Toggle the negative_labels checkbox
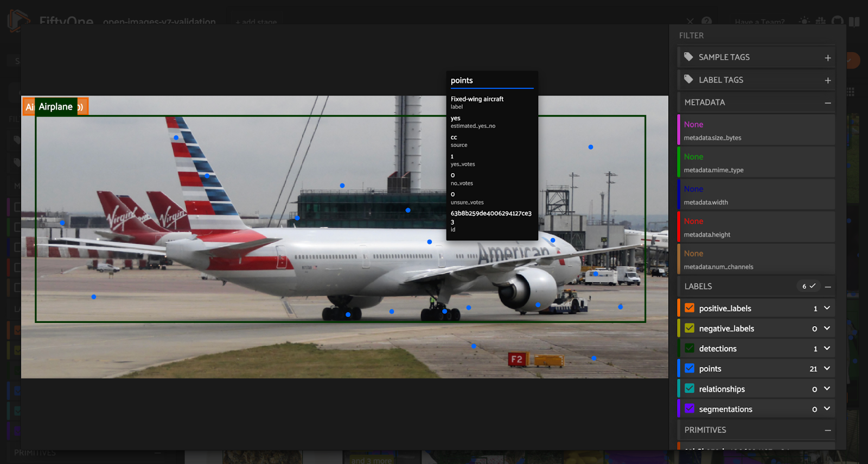Image resolution: width=868 pixels, height=464 pixels. tap(690, 328)
